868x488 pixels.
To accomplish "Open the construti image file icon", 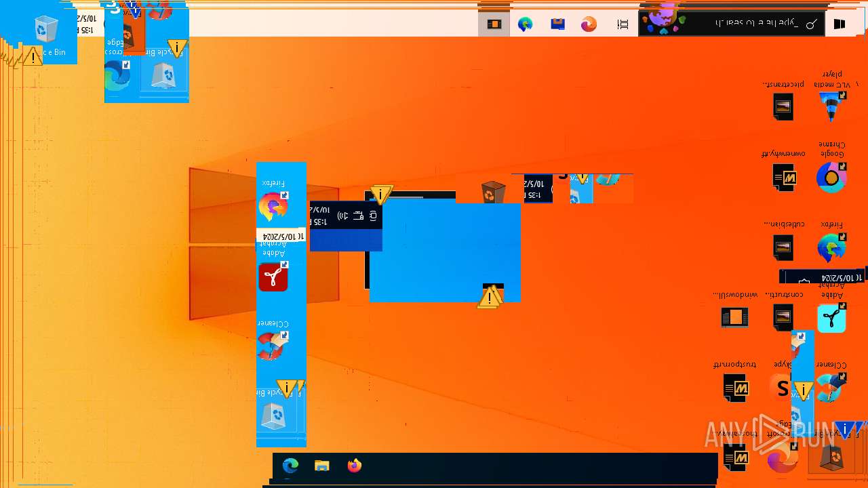I will click(x=783, y=317).
